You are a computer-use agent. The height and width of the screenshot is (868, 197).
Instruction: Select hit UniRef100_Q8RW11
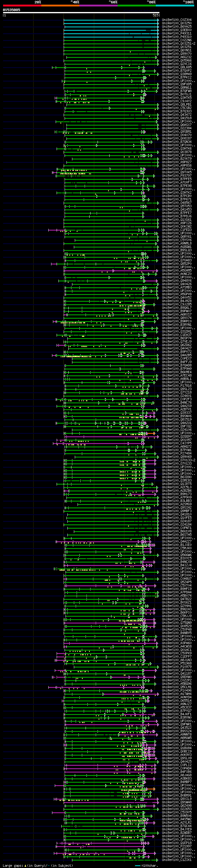[176, 88]
